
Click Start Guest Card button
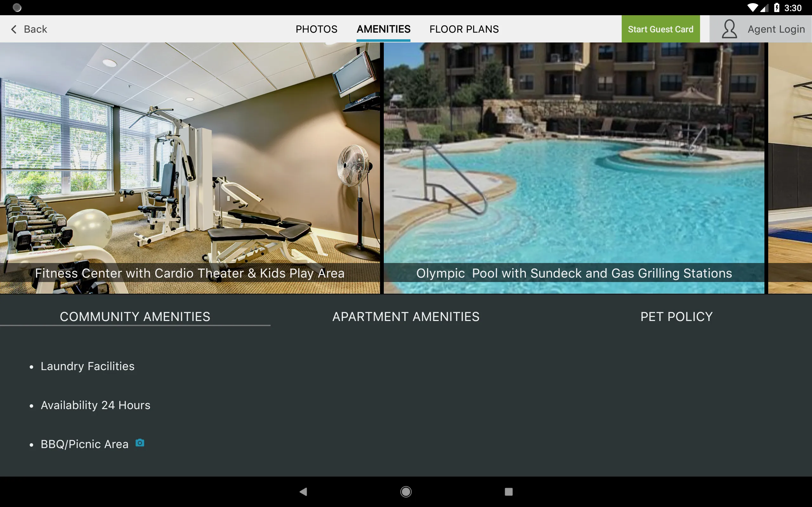(661, 29)
